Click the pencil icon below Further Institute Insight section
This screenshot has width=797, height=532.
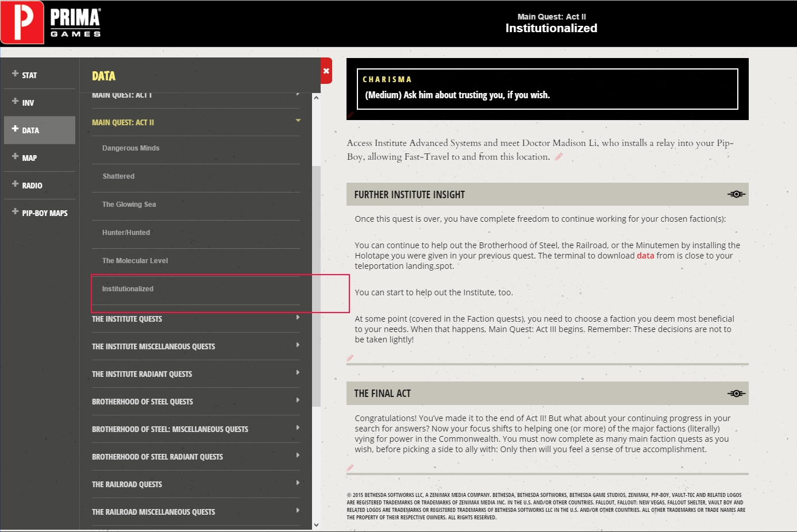(350, 358)
